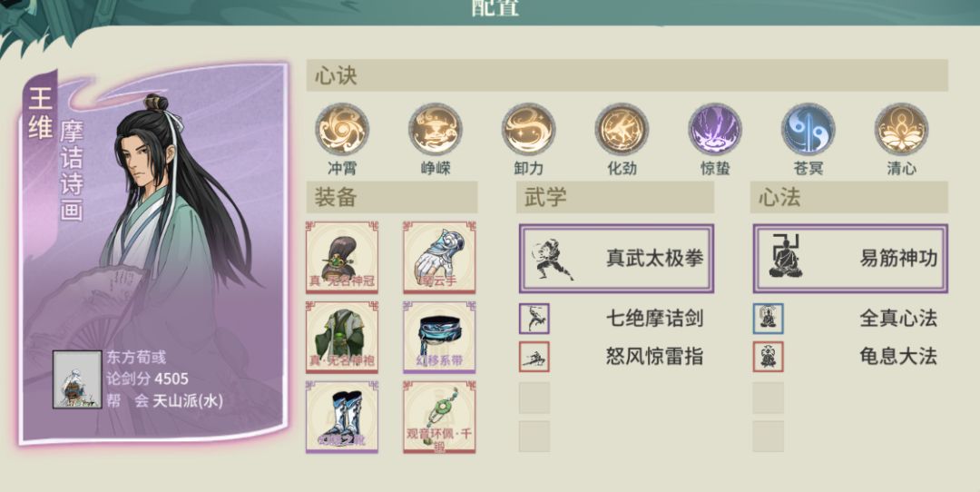Open player avatar of 东方荀彧
This screenshot has height=492, width=980.
pos(77,379)
